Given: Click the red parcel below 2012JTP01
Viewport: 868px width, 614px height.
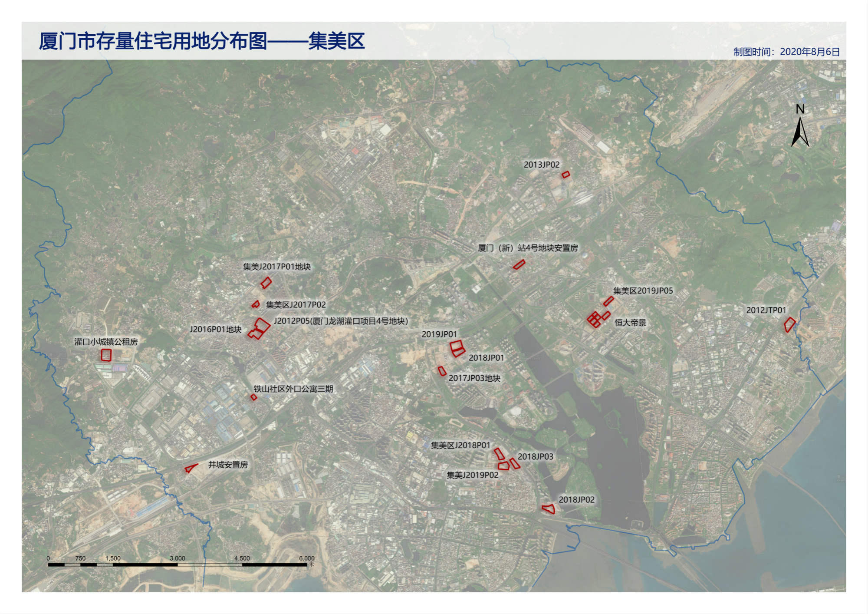Looking at the screenshot, I should [790, 325].
